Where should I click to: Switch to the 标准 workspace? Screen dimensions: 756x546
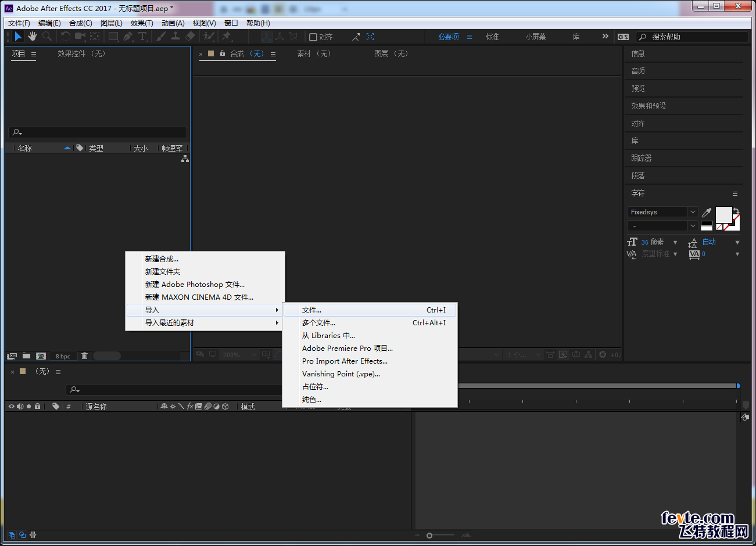[x=492, y=37]
